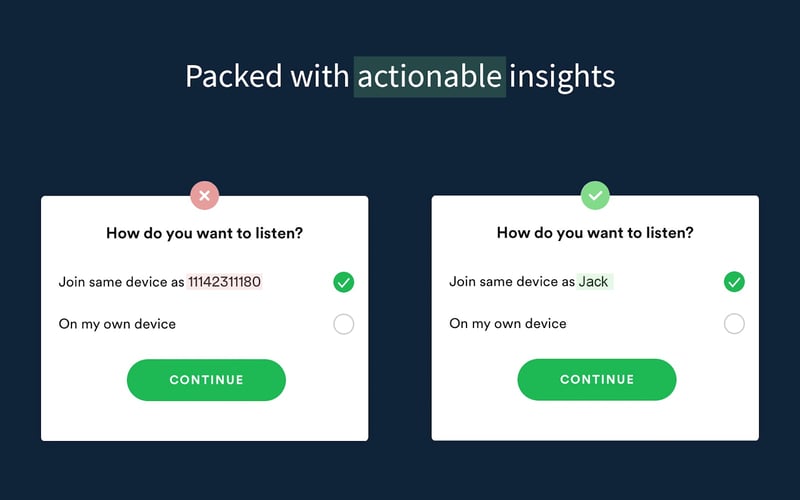Click the highlighted number 11142311180
Screen dimensions: 800x500
(224, 282)
